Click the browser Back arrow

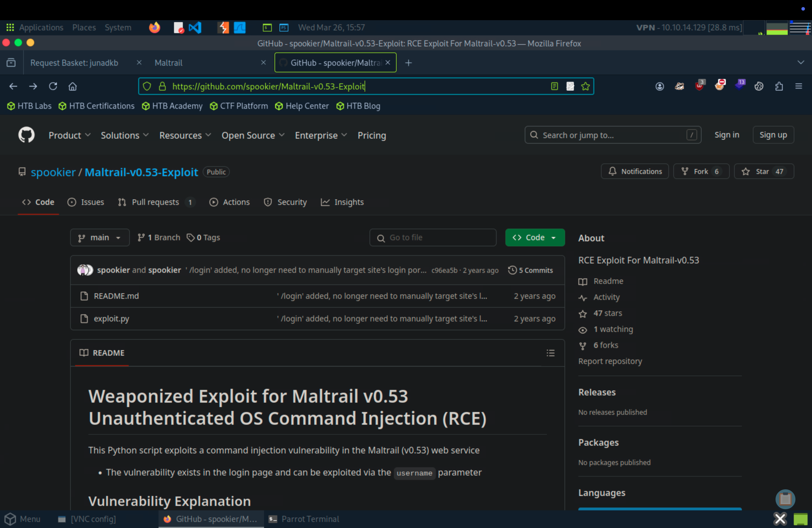point(13,86)
